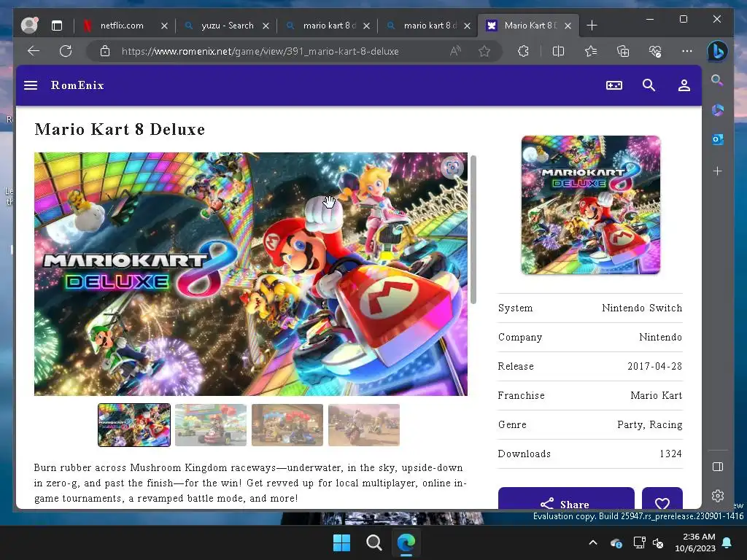Click the square box cover image
The image size is (747, 560).
(591, 205)
